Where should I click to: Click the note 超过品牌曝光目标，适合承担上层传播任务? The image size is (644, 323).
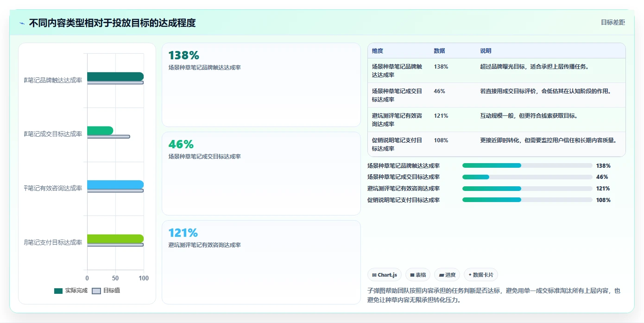point(534,67)
